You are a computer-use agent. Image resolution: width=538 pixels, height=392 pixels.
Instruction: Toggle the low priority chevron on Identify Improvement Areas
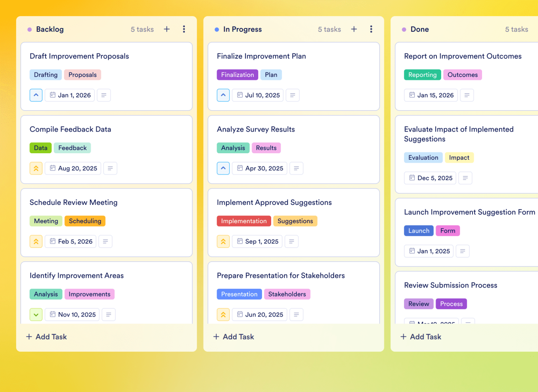click(x=36, y=314)
